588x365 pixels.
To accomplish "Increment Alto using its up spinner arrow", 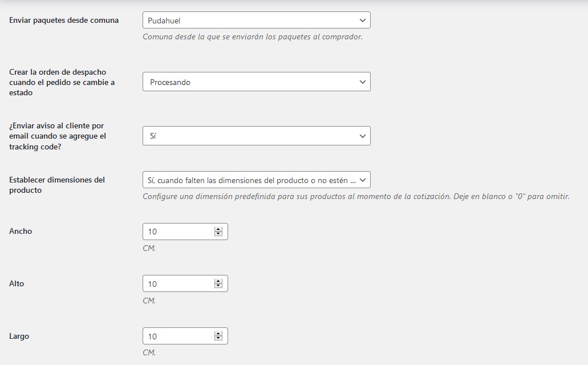I will [x=218, y=282].
